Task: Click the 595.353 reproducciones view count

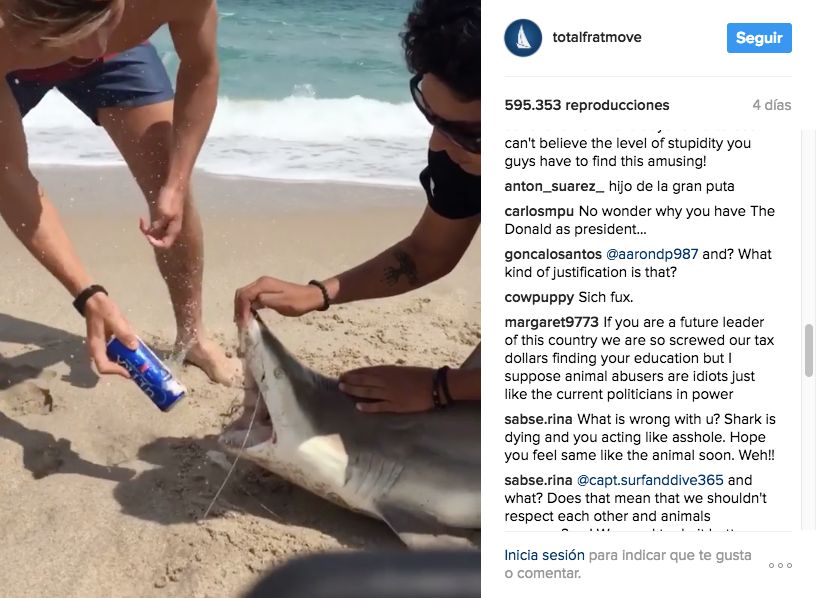Action: [x=586, y=105]
